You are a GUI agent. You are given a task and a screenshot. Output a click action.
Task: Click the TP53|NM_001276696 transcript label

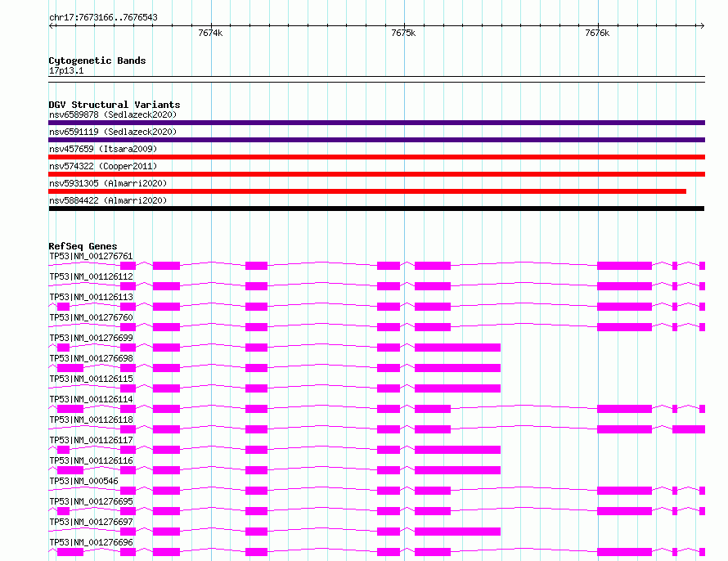pyautogui.click(x=91, y=542)
